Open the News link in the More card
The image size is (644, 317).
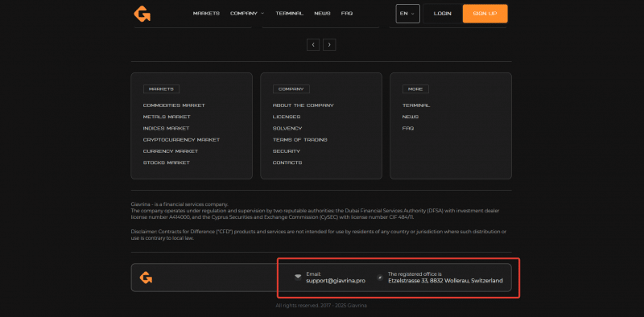pos(411,117)
